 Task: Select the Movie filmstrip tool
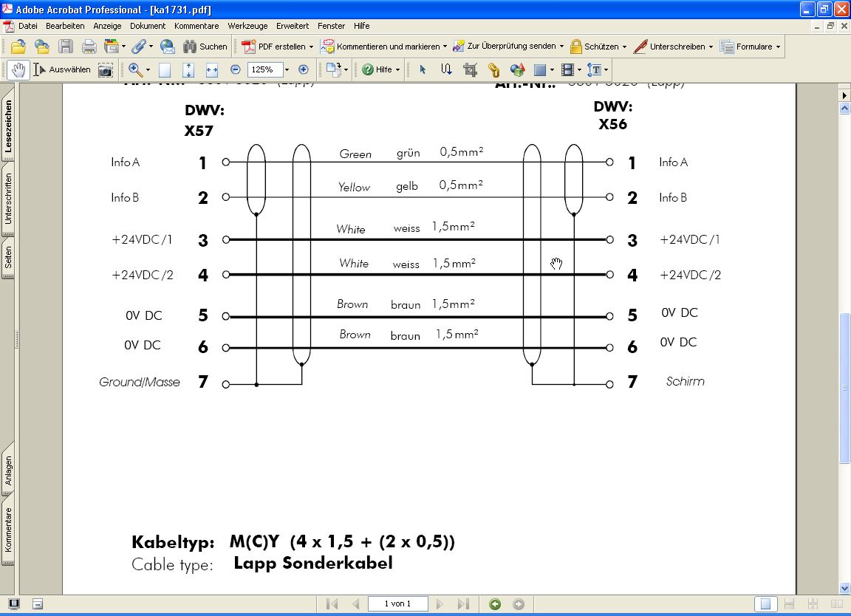pyautogui.click(x=567, y=69)
